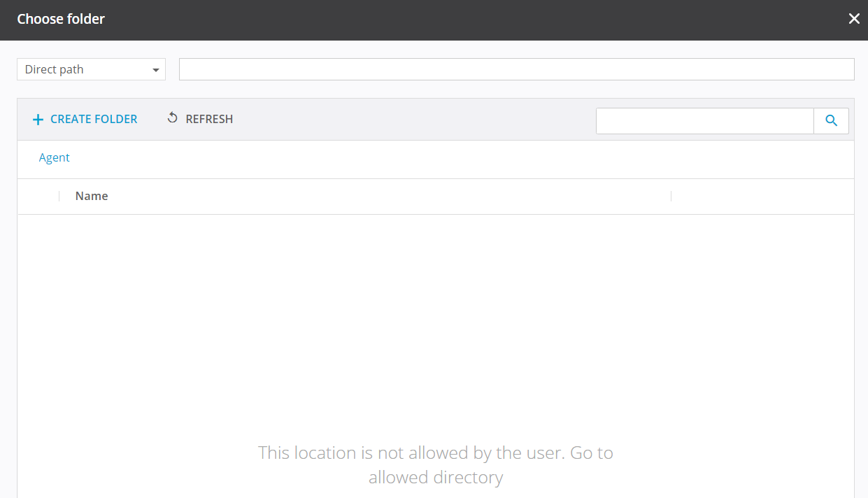The image size is (868, 498).
Task: Click the empty folder list area
Action: pyautogui.click(x=435, y=315)
